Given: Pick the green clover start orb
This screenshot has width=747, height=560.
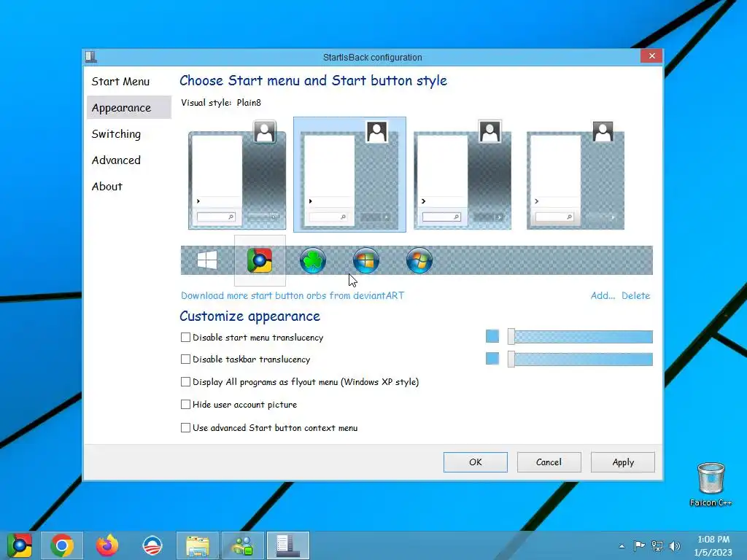Looking at the screenshot, I should coord(312,260).
